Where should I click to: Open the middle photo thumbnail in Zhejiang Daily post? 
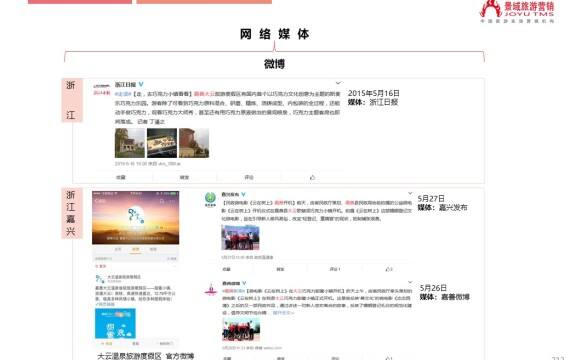pos(162,143)
